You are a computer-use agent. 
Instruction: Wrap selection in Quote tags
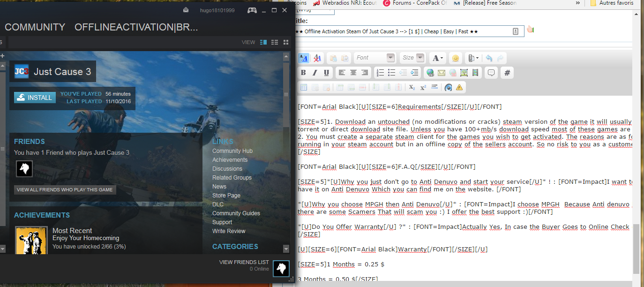[x=491, y=73]
